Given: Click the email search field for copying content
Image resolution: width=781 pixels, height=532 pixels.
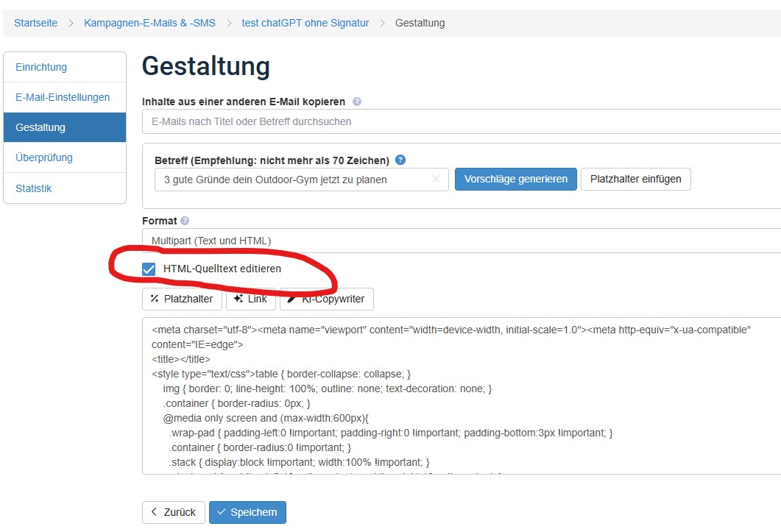Looking at the screenshot, I should [x=461, y=121].
